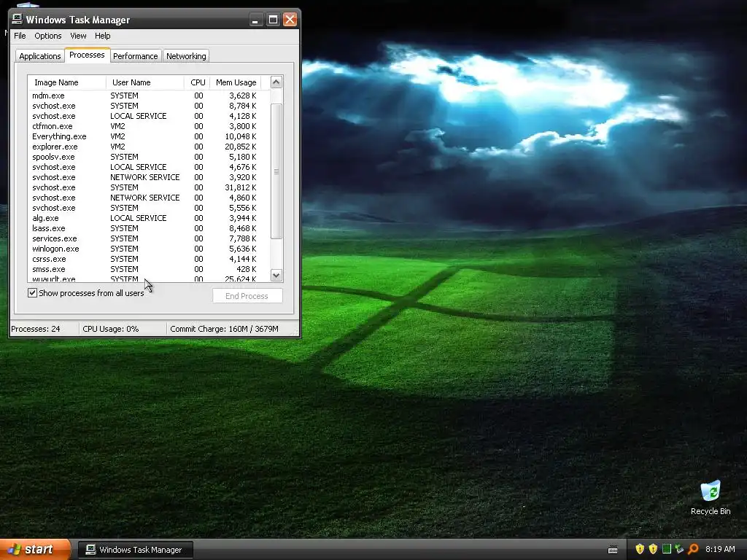747x560 pixels.
Task: Select svchost.exe using 4,128 K
Action: pos(149,116)
